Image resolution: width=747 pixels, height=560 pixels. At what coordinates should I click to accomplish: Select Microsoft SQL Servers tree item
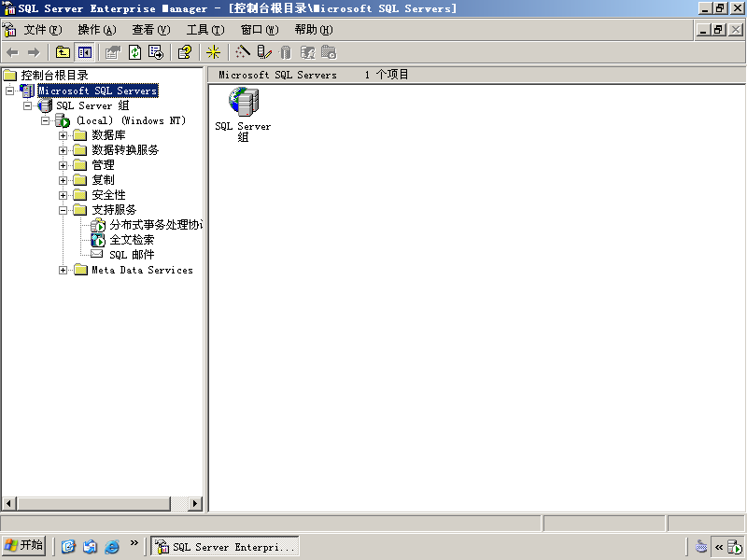[x=98, y=91]
